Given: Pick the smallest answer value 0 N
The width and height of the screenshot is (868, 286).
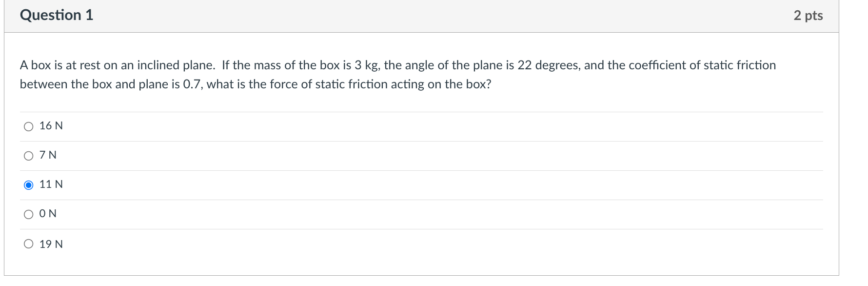Looking at the screenshot, I should (29, 214).
